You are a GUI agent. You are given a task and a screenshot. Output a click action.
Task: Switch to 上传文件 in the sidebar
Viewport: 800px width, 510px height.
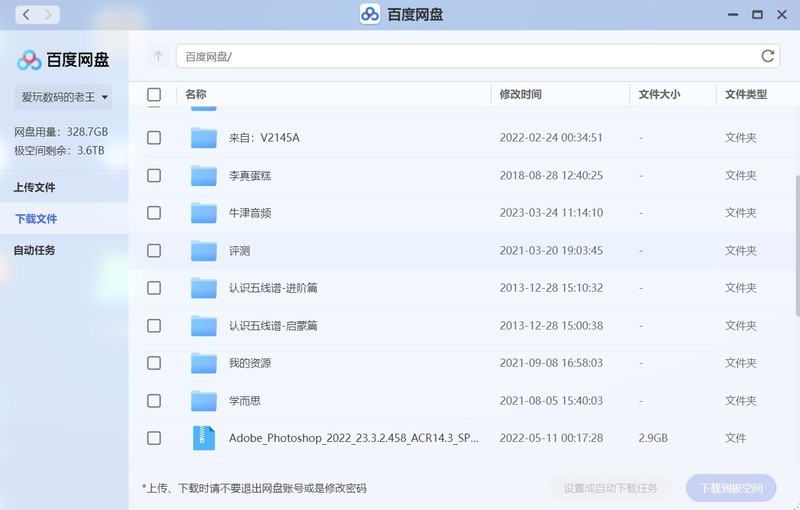click(x=64, y=187)
